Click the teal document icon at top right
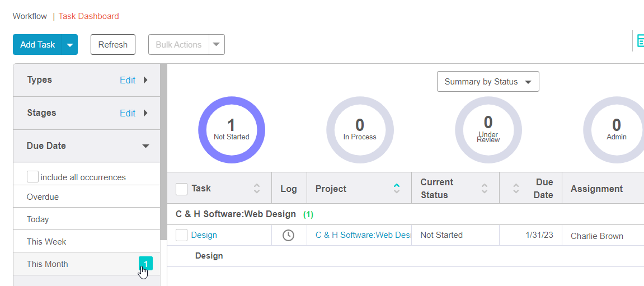This screenshot has width=644, height=286. (x=640, y=41)
